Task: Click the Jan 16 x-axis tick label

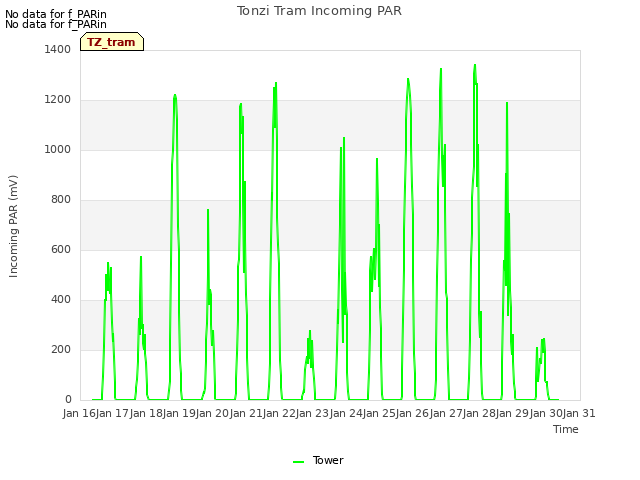Action: [79, 413]
